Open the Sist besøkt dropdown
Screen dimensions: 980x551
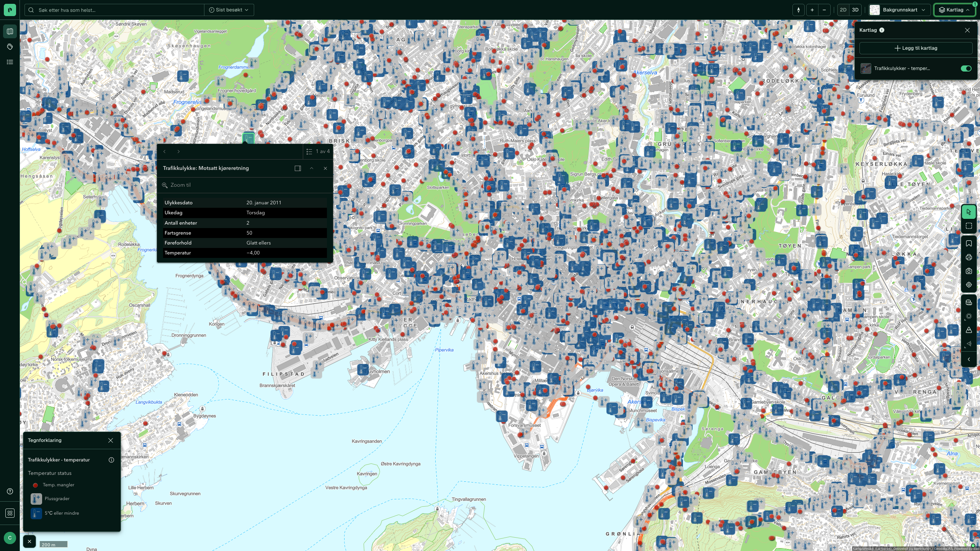point(229,10)
